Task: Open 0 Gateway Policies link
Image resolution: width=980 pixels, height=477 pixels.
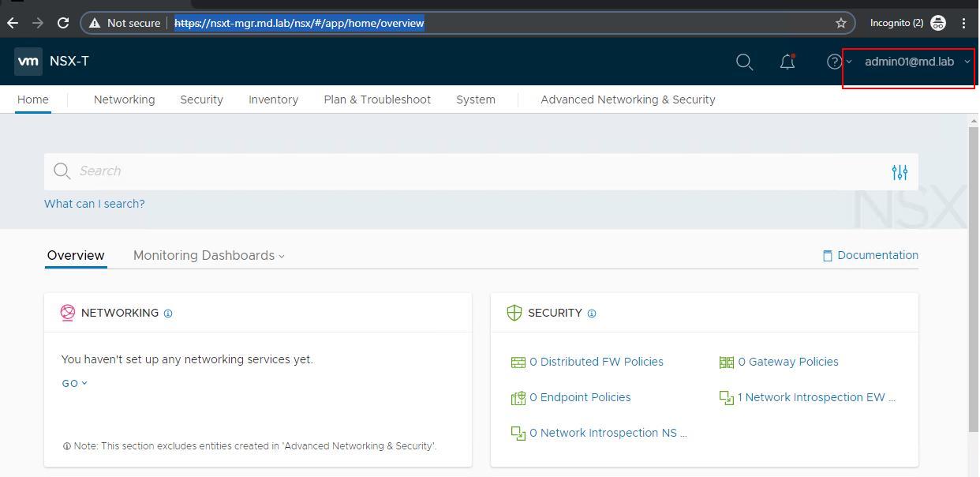Action: pyautogui.click(x=788, y=362)
